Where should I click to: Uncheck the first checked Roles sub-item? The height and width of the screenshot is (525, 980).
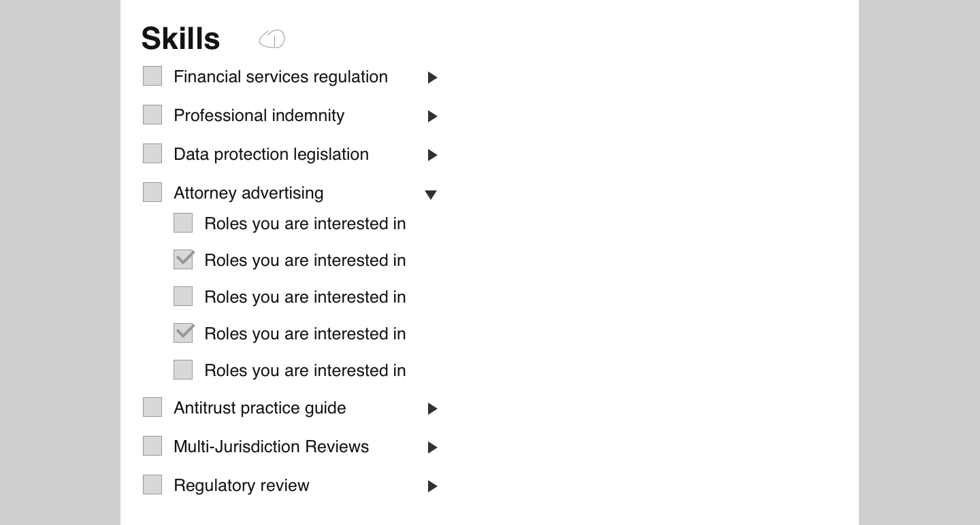pos(183,260)
